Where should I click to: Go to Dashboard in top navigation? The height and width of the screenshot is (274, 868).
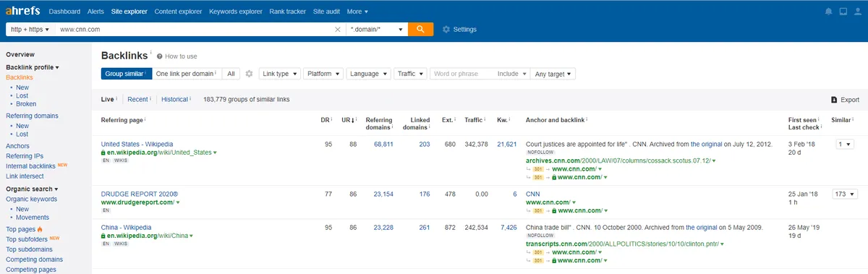coord(65,12)
